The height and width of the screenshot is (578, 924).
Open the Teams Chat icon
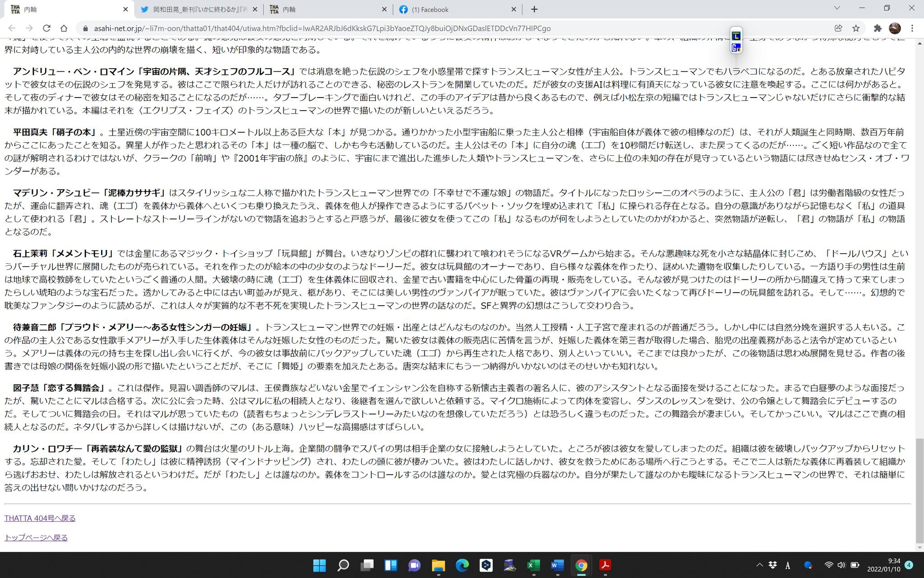pos(415,565)
